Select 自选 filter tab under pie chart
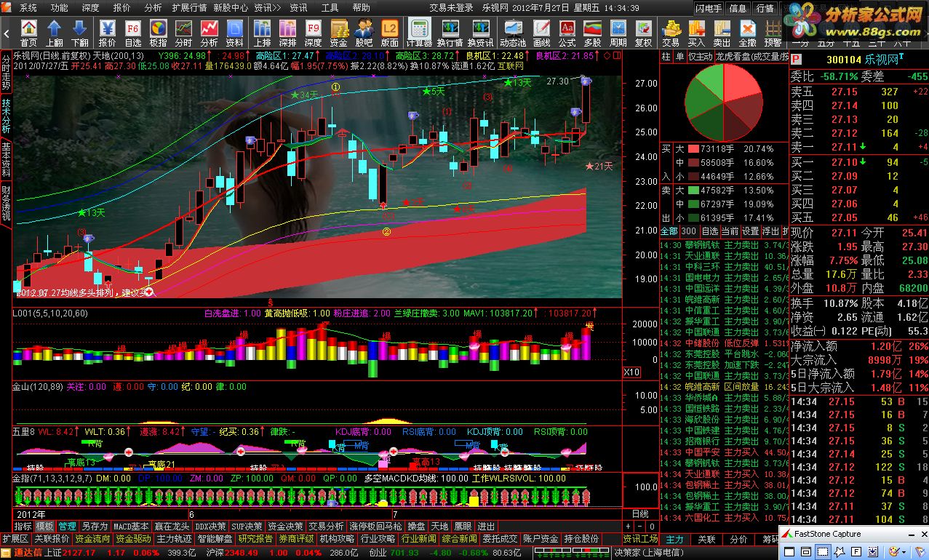The width and height of the screenshot is (929, 560). (709, 231)
